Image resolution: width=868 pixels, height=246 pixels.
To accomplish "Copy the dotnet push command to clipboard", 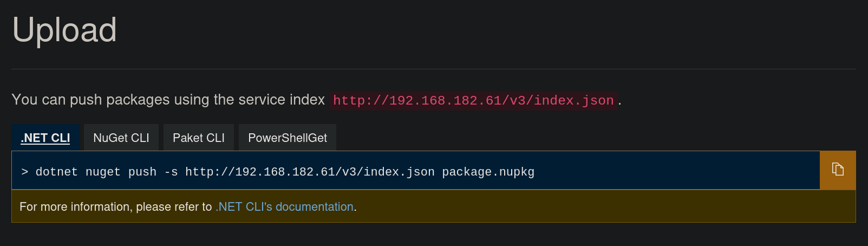I will click(838, 170).
